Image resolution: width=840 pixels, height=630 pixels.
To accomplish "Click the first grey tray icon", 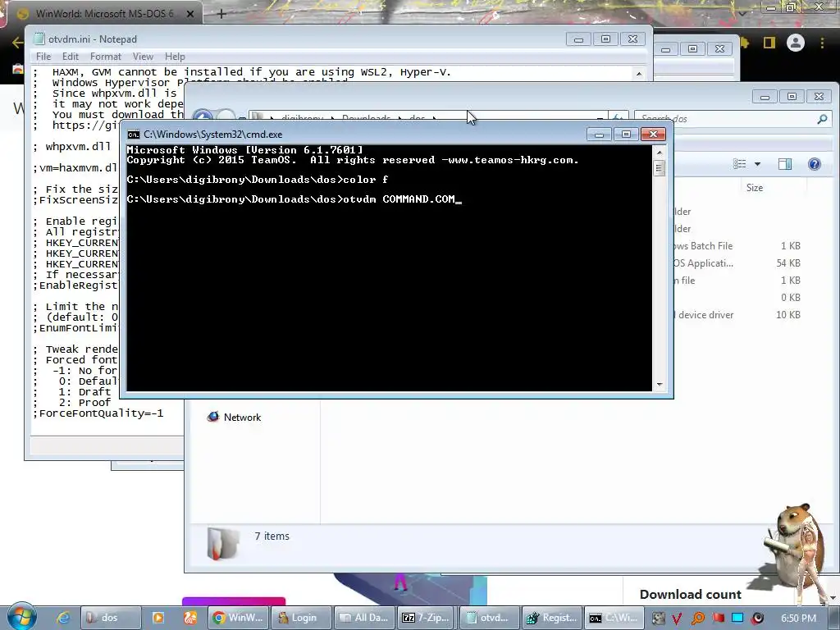I will click(658, 619).
